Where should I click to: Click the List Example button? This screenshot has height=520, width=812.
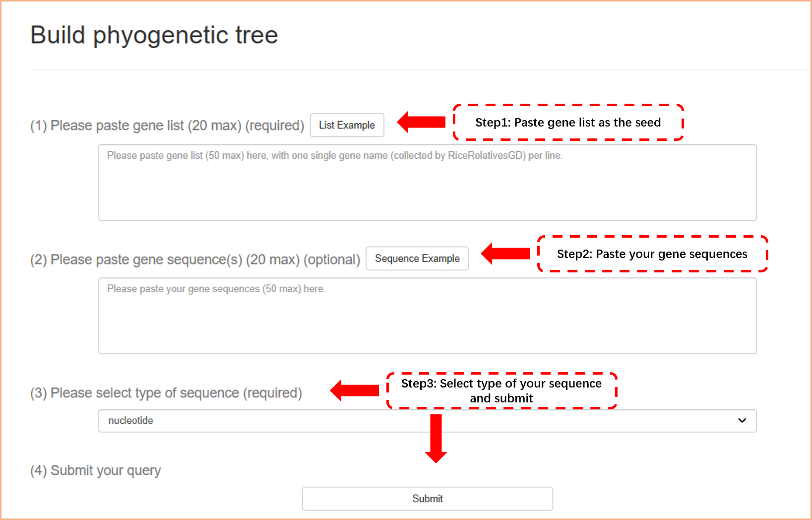pos(347,125)
